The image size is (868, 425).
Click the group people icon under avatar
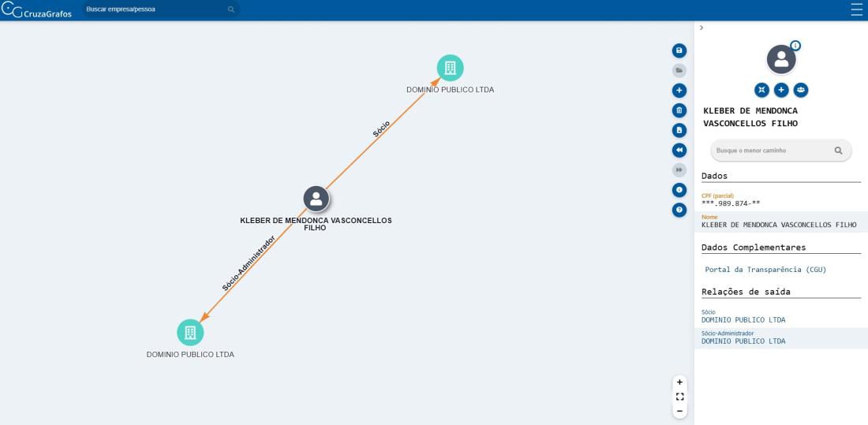tap(801, 90)
